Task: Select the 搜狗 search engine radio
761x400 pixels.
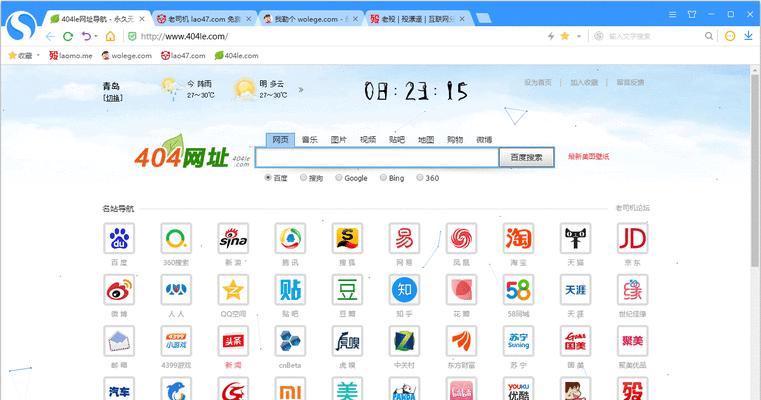Action: click(x=303, y=178)
